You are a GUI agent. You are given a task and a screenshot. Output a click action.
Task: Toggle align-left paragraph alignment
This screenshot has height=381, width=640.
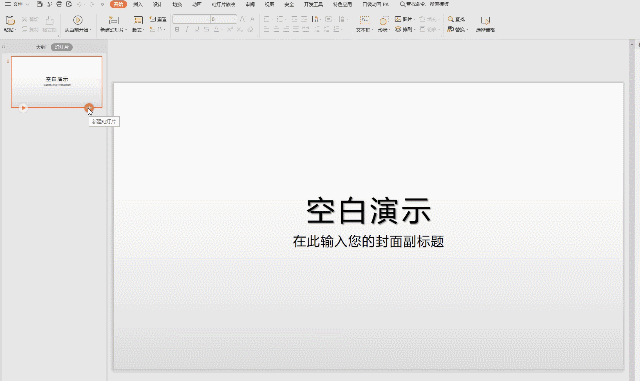click(x=267, y=29)
